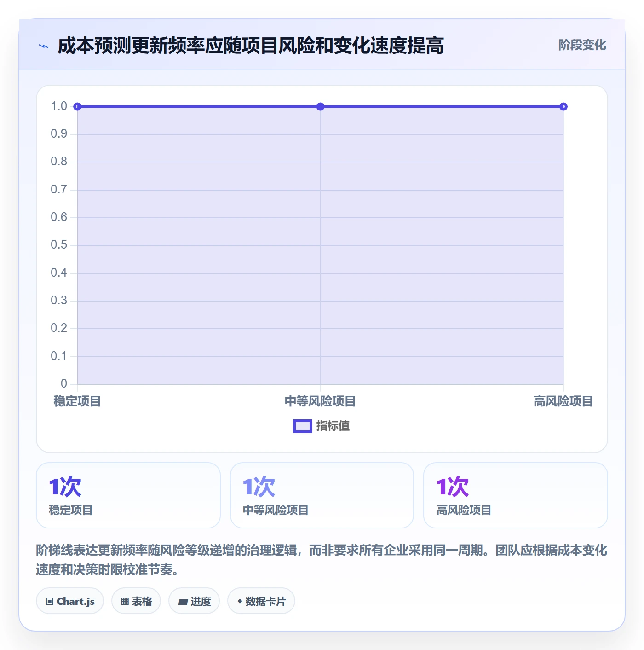Select the 1次 高风险项目 data card
Screen dimensions: 644x650
point(516,495)
